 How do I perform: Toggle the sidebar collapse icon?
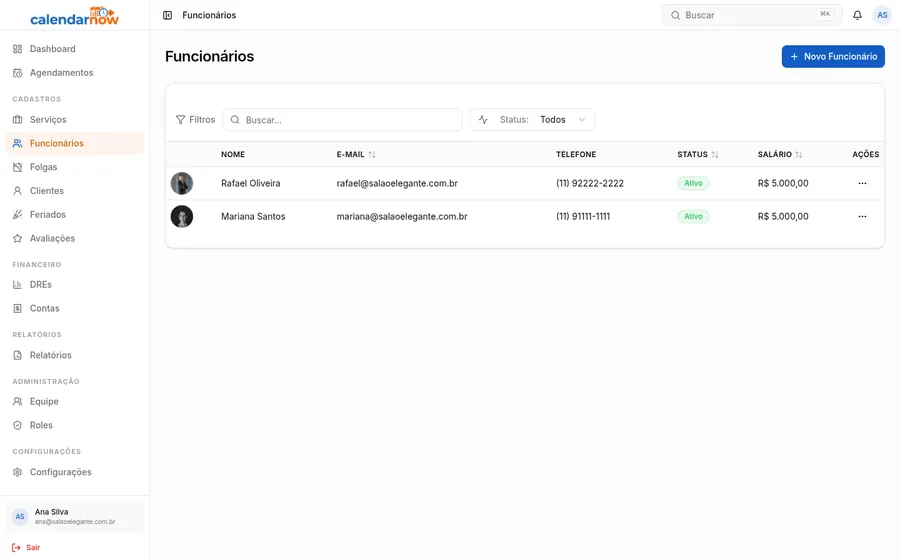[x=168, y=15]
